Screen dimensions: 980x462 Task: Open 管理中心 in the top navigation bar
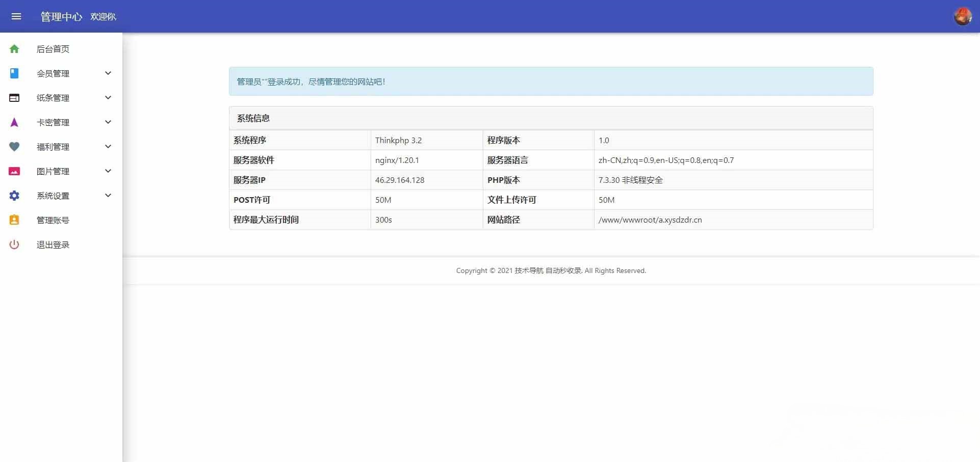[x=61, y=16]
